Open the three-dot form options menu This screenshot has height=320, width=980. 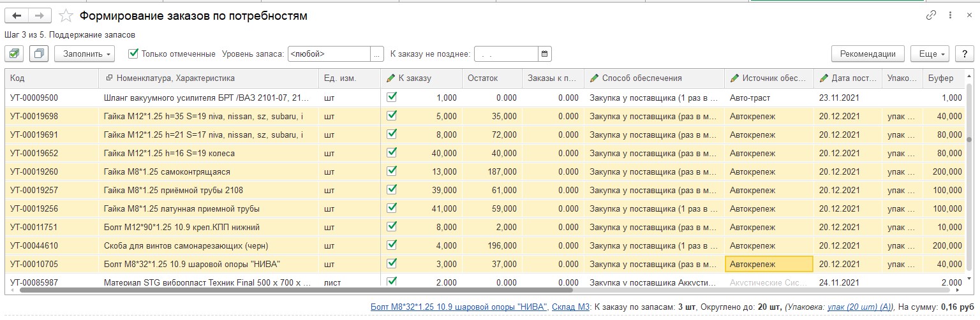(x=949, y=16)
